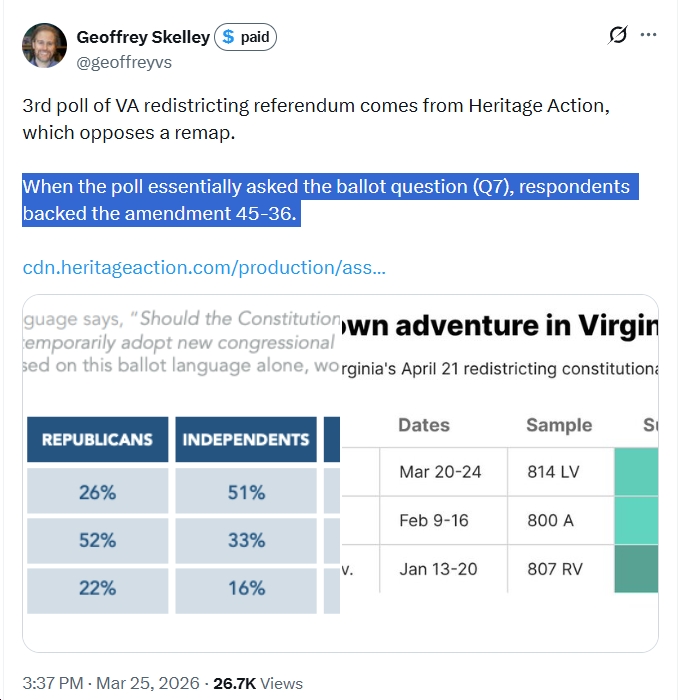Click the Dates column header

[424, 425]
